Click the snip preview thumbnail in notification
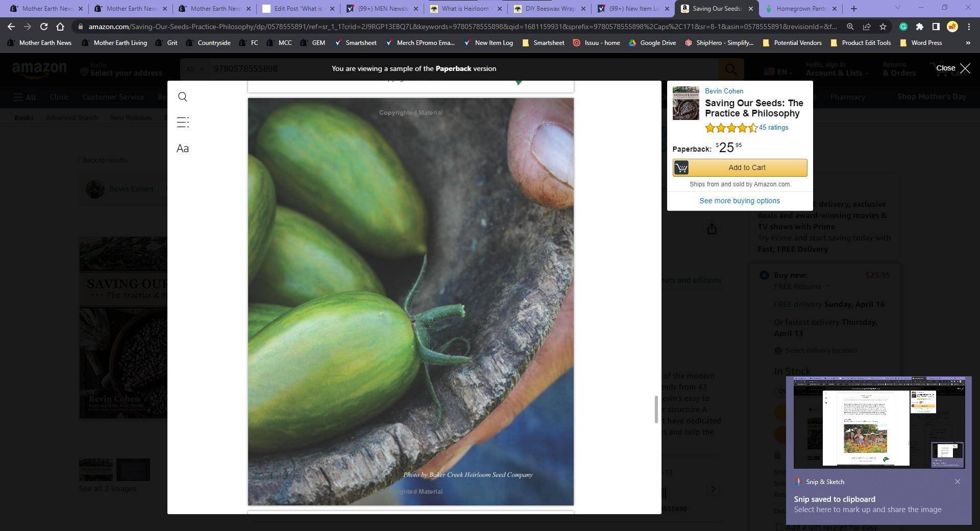 click(879, 423)
